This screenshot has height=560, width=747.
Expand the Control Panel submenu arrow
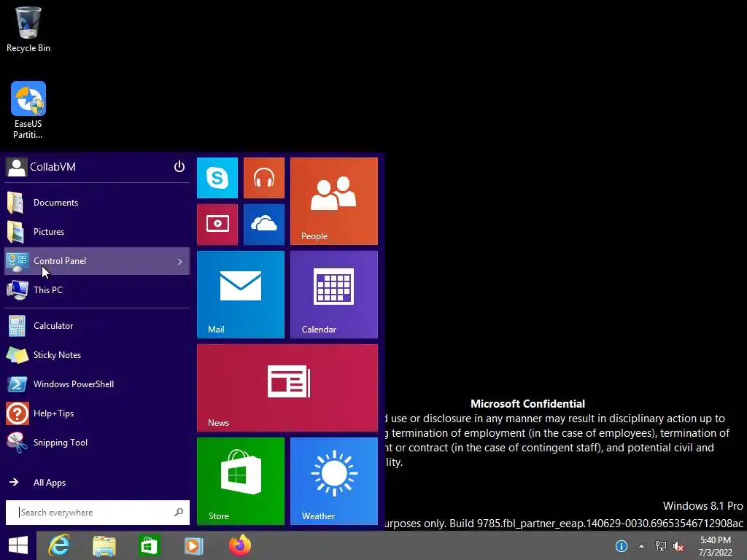pyautogui.click(x=179, y=262)
